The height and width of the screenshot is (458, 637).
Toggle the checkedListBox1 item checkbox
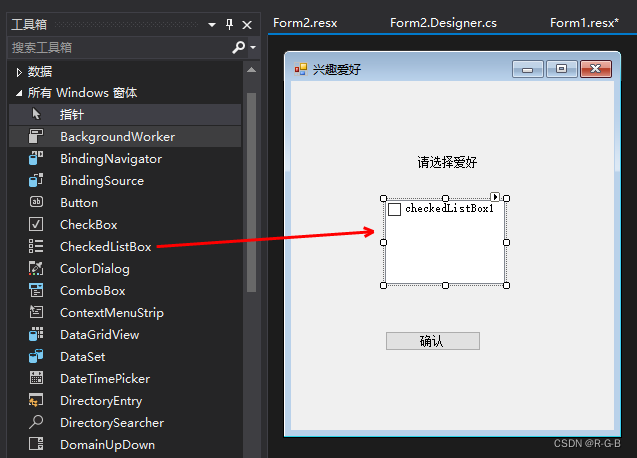(x=394, y=209)
